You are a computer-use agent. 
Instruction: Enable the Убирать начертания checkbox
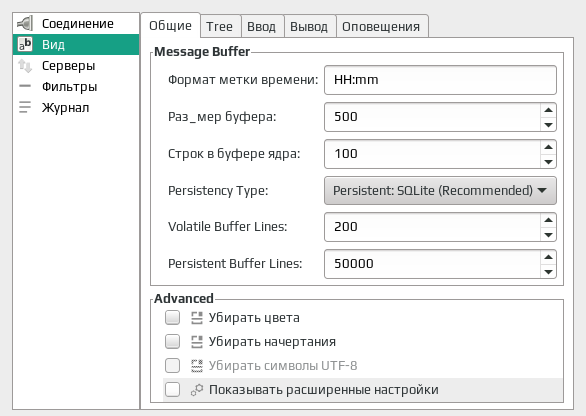pos(172,342)
